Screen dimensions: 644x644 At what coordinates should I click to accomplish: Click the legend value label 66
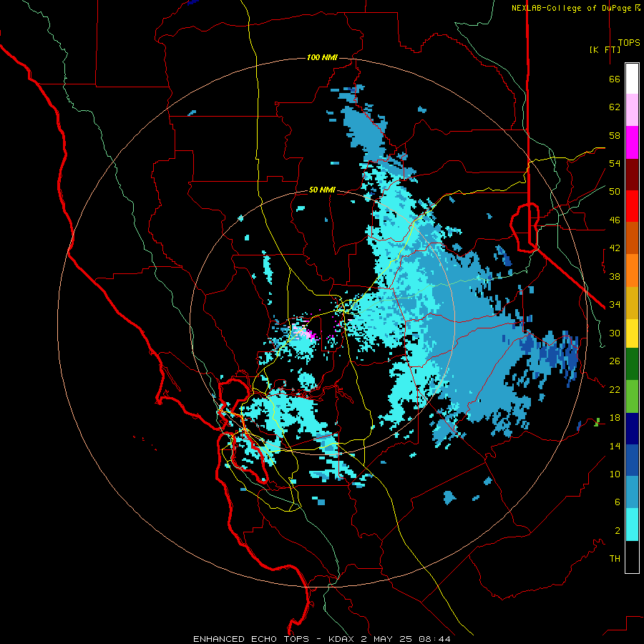[615, 79]
